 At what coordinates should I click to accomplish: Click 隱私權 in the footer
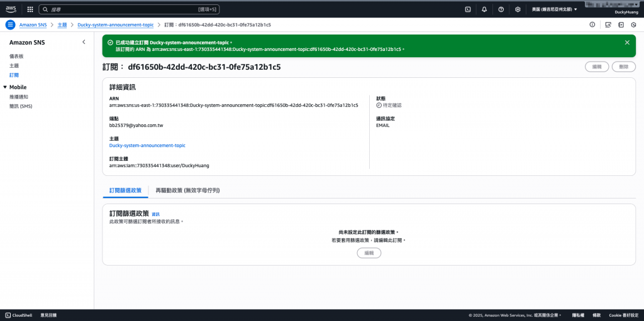579,315
